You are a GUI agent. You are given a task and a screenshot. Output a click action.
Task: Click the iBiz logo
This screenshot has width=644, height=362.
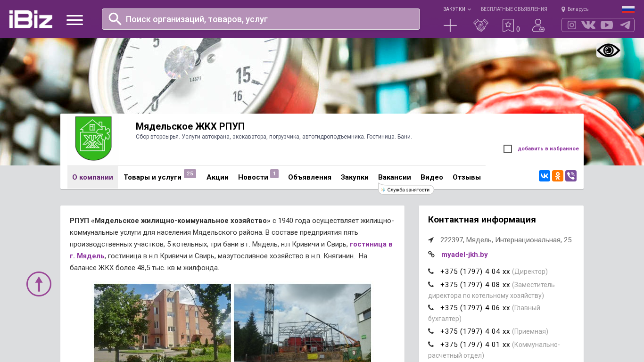pos(31,19)
